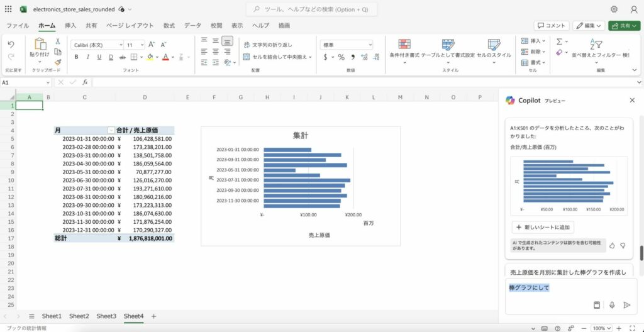Click the Copilot send arrow icon
This screenshot has height=332, width=644.
point(627,305)
